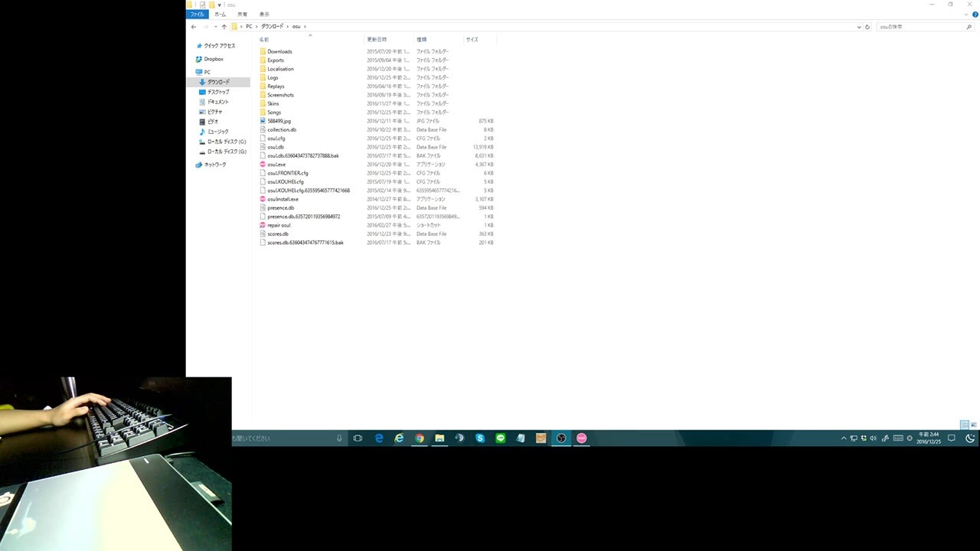The image size is (980, 551).
Task: Click ダウンロード in the breadcrumb path
Action: pyautogui.click(x=272, y=27)
